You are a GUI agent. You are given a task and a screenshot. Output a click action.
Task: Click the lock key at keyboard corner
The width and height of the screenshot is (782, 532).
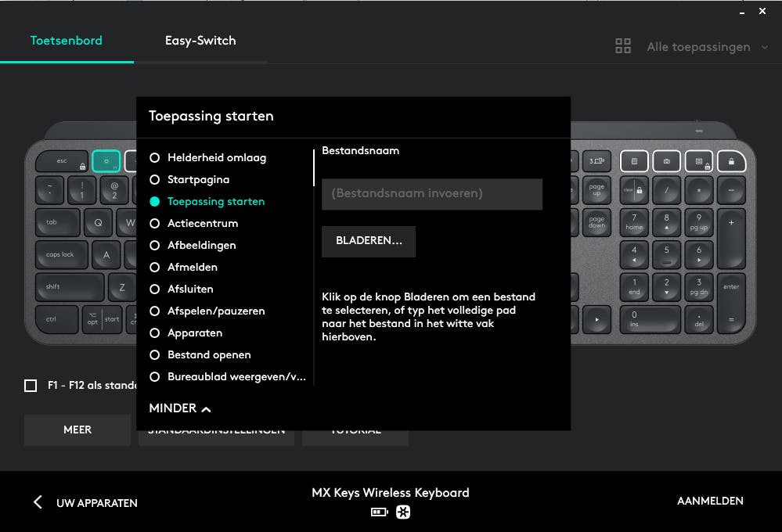pos(731,161)
